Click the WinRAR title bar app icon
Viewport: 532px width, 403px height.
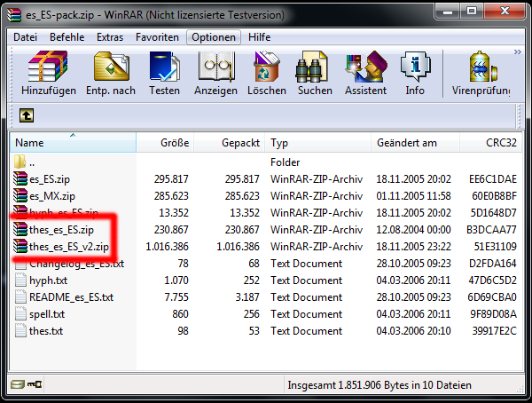point(14,15)
